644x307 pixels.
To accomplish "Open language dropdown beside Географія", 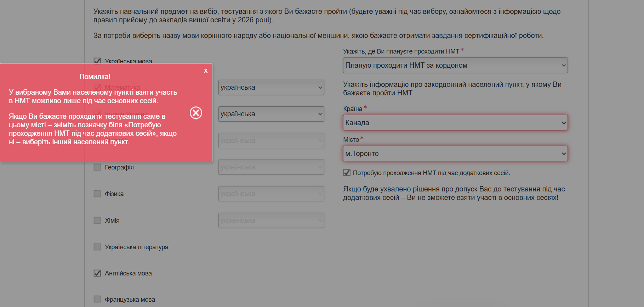I will (271, 167).
